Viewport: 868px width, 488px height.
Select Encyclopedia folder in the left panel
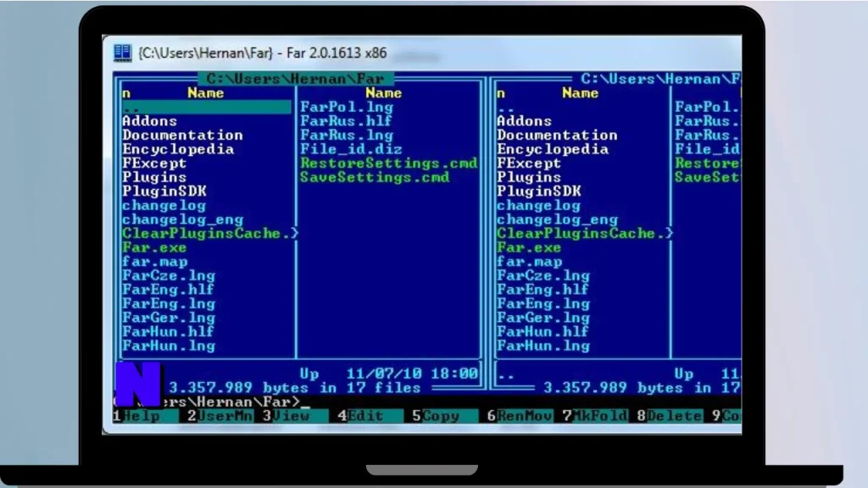[178, 149]
